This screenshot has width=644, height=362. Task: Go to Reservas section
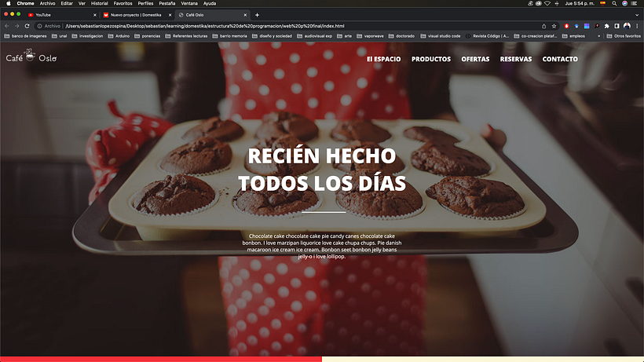pyautogui.click(x=516, y=59)
